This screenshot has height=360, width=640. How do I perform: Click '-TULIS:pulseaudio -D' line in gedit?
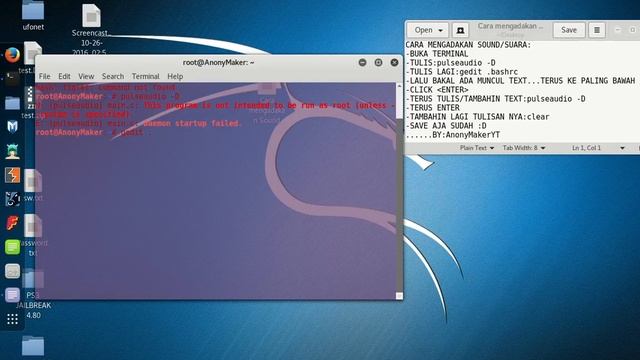(x=450, y=63)
